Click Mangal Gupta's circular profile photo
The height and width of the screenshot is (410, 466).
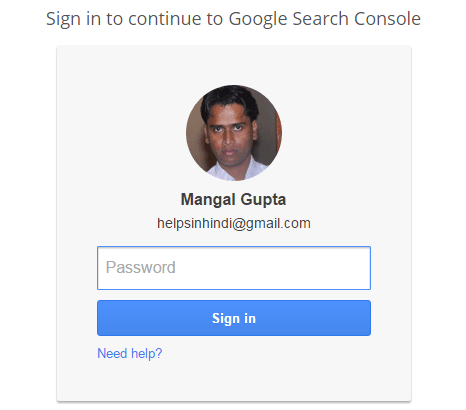[234, 133]
